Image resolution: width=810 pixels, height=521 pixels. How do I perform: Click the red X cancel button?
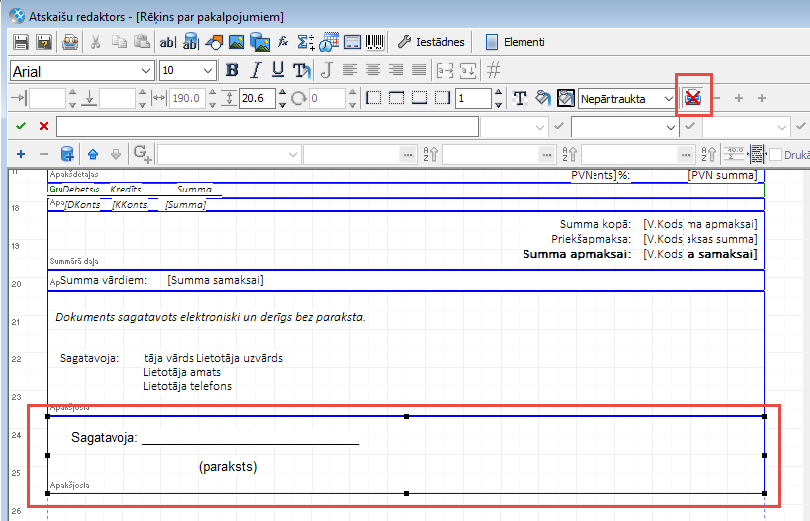tap(44, 126)
